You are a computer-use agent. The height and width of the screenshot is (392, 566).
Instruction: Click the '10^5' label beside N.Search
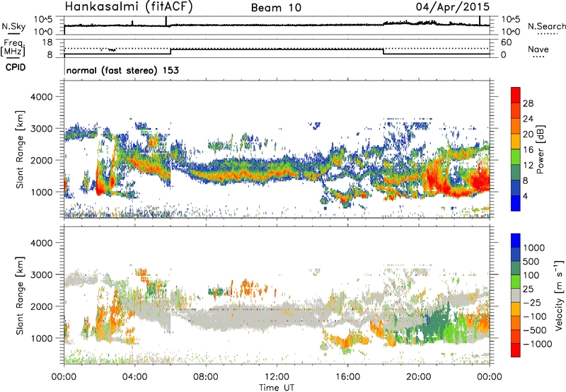tap(510, 20)
